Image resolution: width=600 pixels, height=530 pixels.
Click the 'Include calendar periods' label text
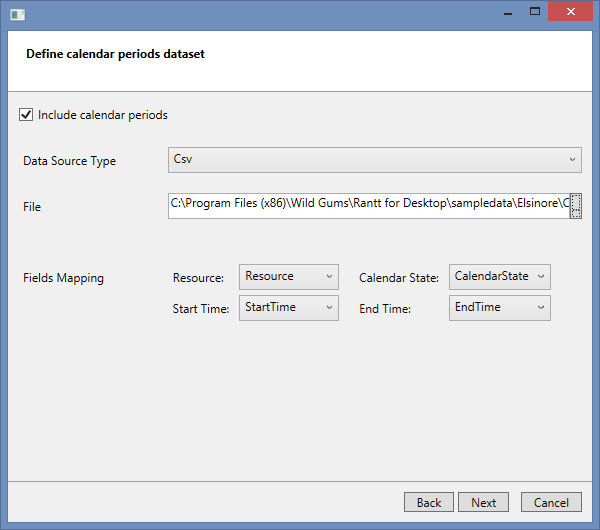tap(102, 115)
